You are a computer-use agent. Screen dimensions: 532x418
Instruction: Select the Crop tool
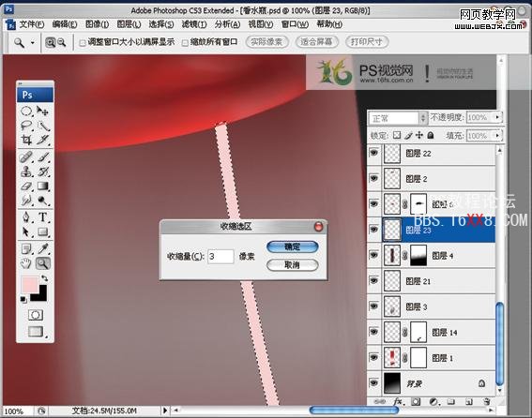[26, 140]
